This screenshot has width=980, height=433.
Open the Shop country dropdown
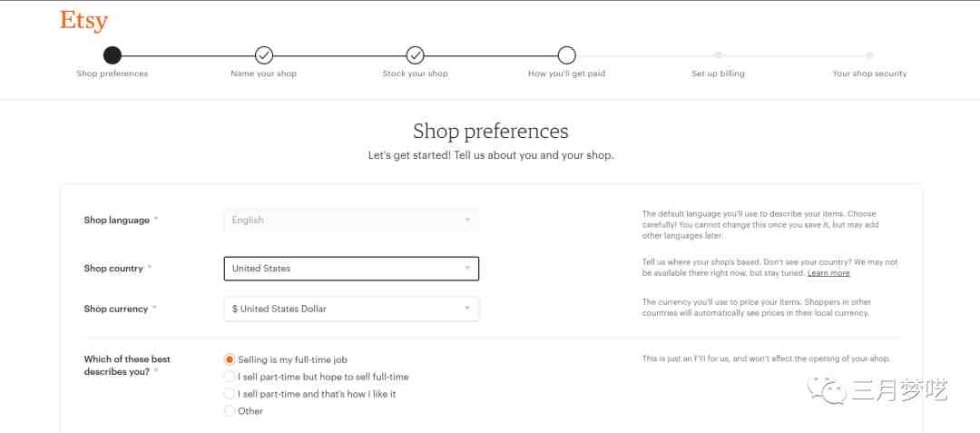click(351, 269)
